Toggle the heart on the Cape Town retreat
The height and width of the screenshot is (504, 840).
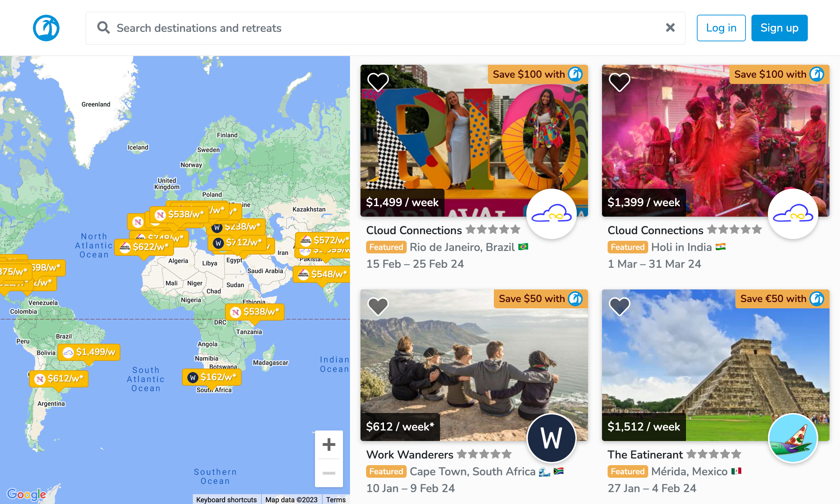[378, 306]
